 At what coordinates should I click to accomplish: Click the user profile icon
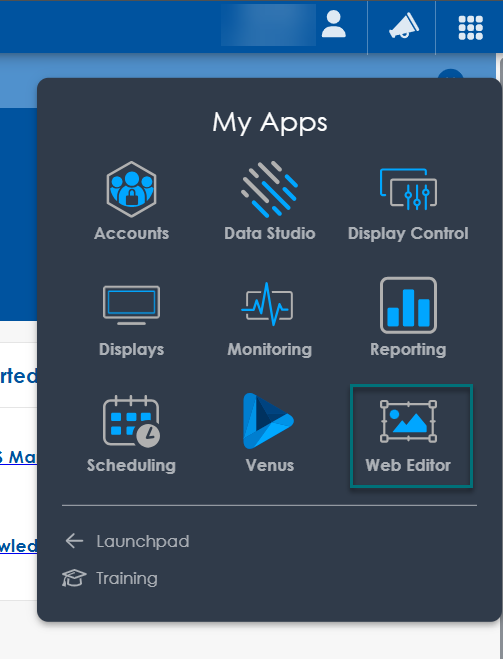click(334, 24)
